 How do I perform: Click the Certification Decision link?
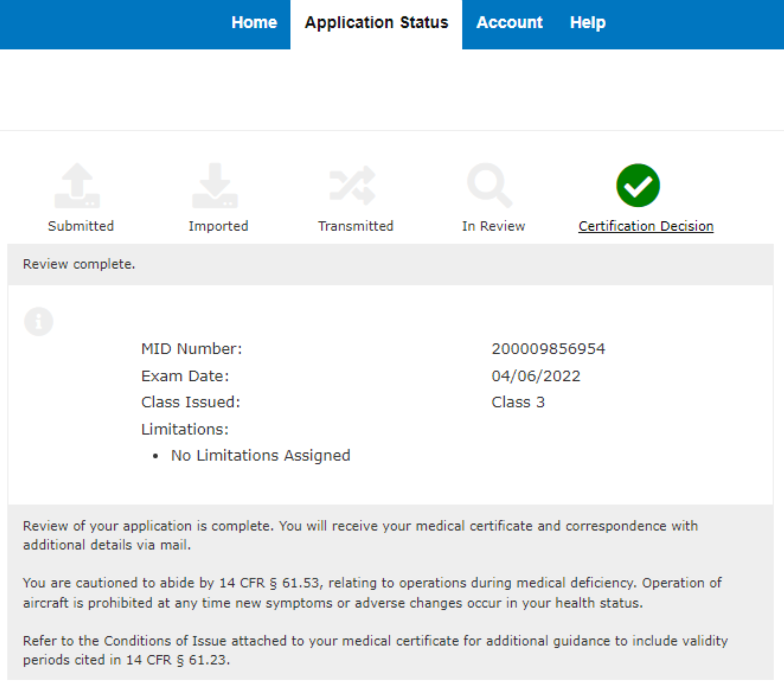(645, 225)
